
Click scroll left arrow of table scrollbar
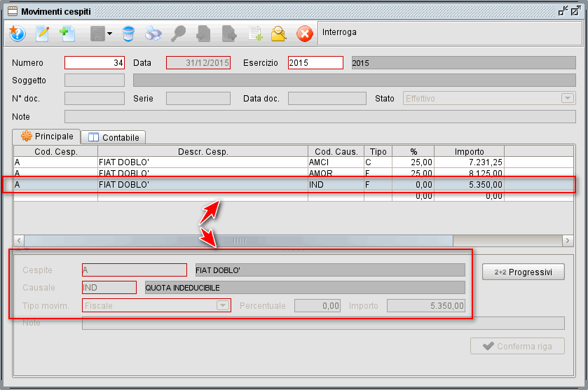tap(19, 241)
